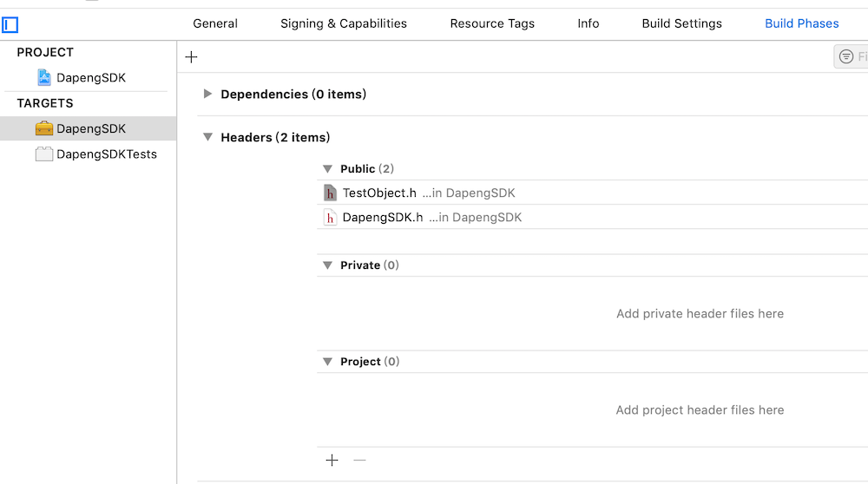This screenshot has width=868, height=484.
Task: Collapse the Private headers group
Action: click(327, 265)
